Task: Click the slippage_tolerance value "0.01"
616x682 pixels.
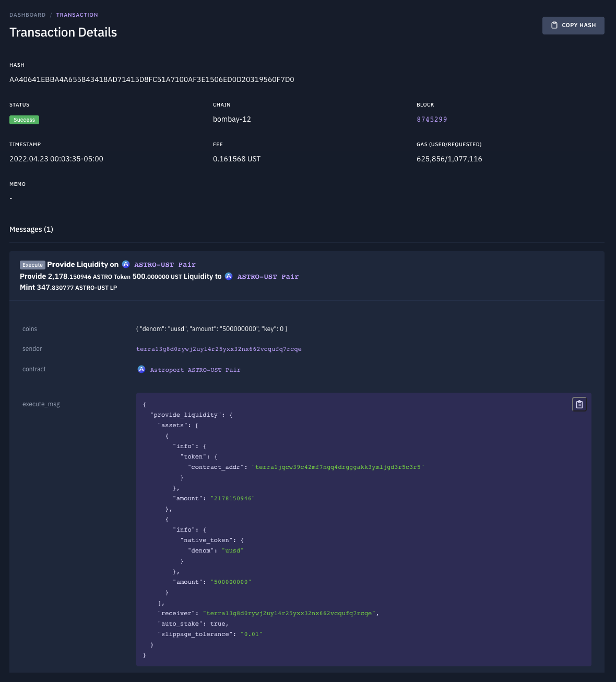Action: click(252, 634)
